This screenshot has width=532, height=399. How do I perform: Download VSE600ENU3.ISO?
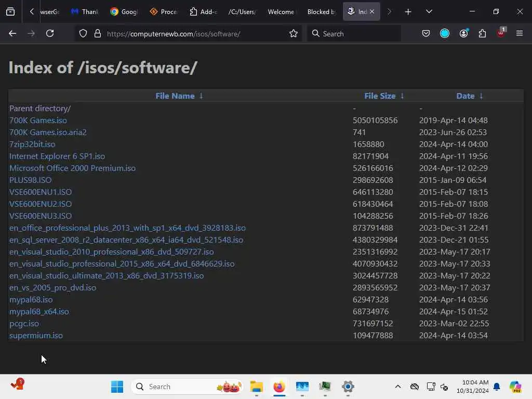[x=41, y=216]
